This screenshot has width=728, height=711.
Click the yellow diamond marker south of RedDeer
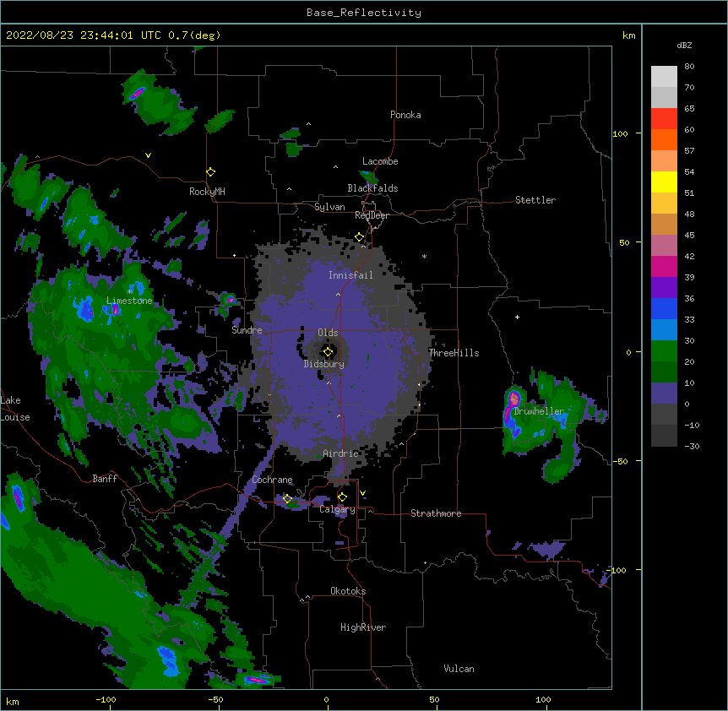pyautogui.click(x=360, y=237)
